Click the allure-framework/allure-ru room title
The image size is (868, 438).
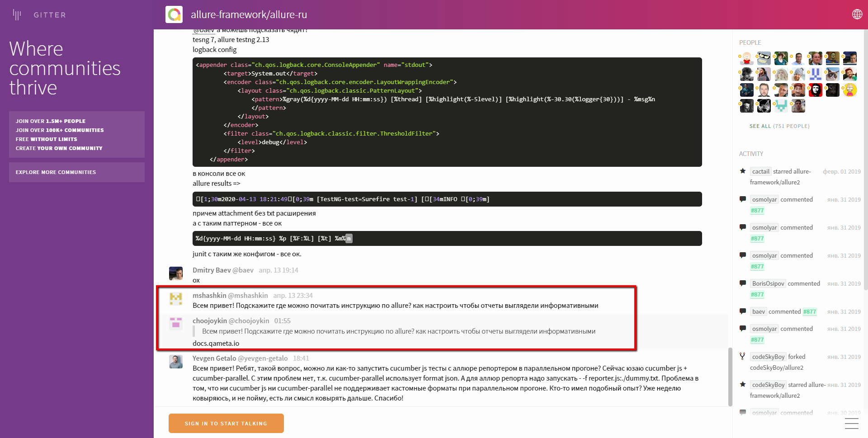[249, 14]
